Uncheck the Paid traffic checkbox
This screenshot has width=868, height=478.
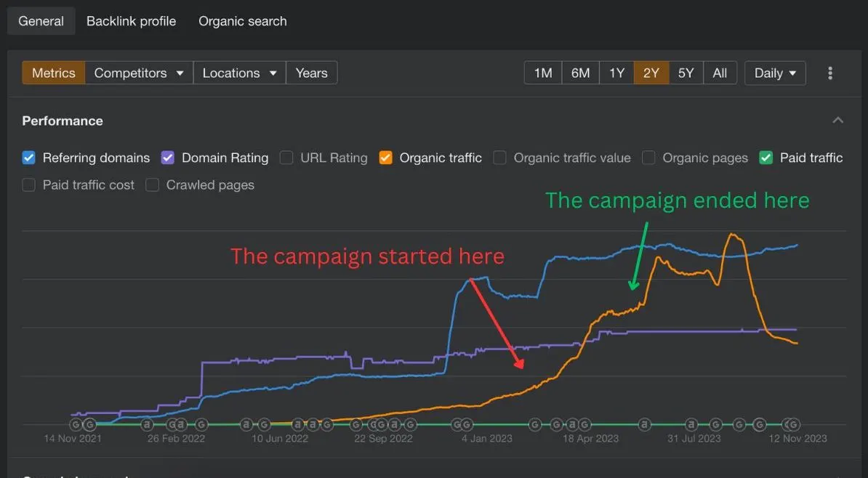(766, 158)
